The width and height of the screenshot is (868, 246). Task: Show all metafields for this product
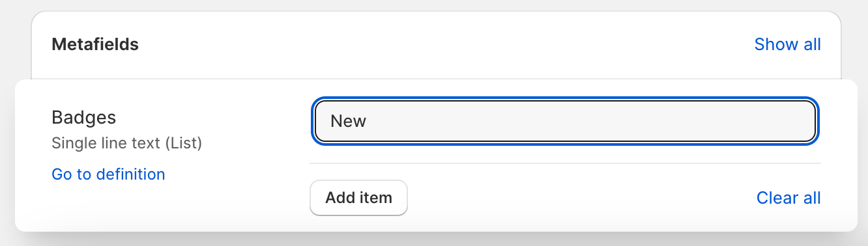point(787,44)
